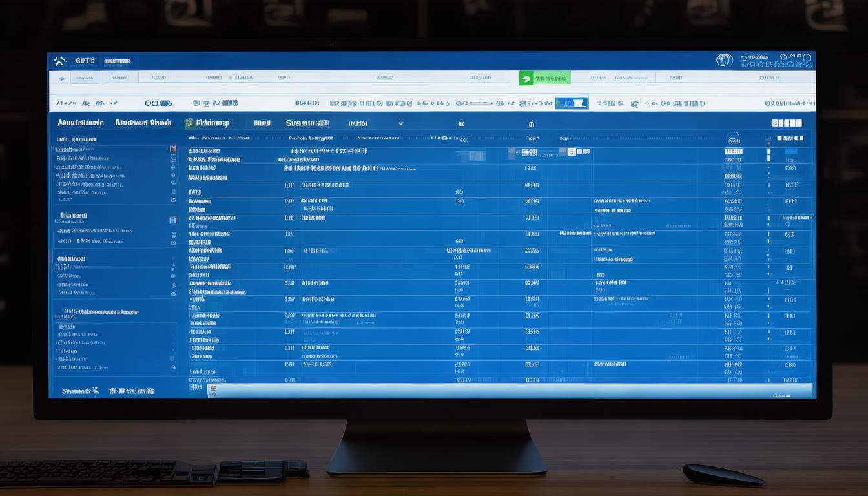Click the app logo in the title bar
This screenshot has width=868, height=496.
(59, 61)
